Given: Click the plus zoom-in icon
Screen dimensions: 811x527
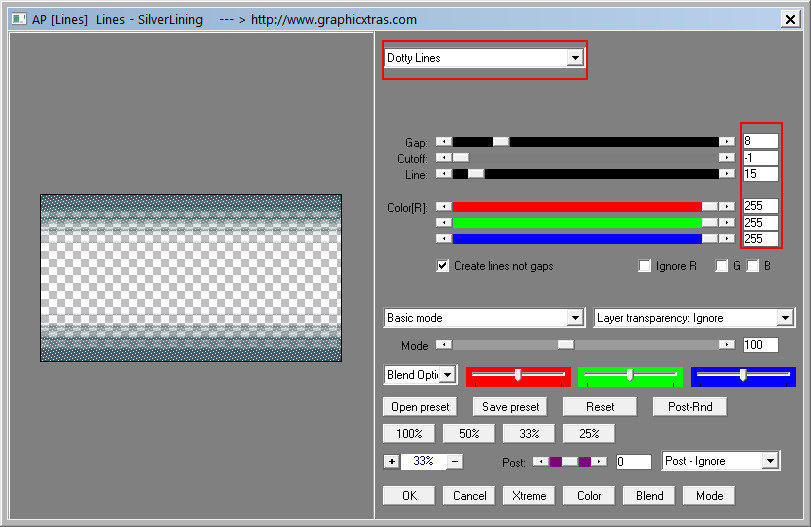Looking at the screenshot, I should pyautogui.click(x=391, y=461).
